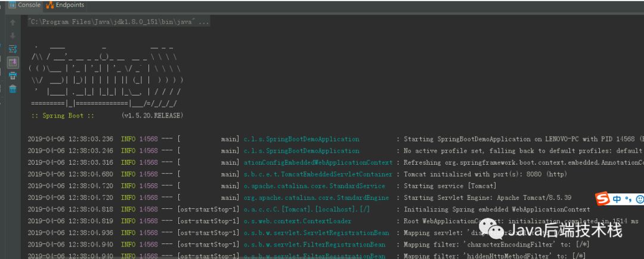Click 'Starting Servlet Engine: Apache Tomcat/8.5.39'

point(488,198)
